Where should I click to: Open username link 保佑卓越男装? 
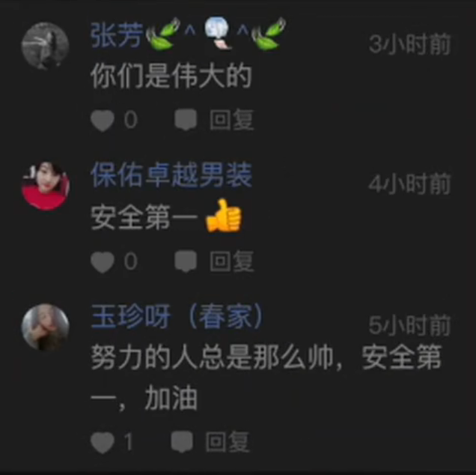click(x=171, y=175)
